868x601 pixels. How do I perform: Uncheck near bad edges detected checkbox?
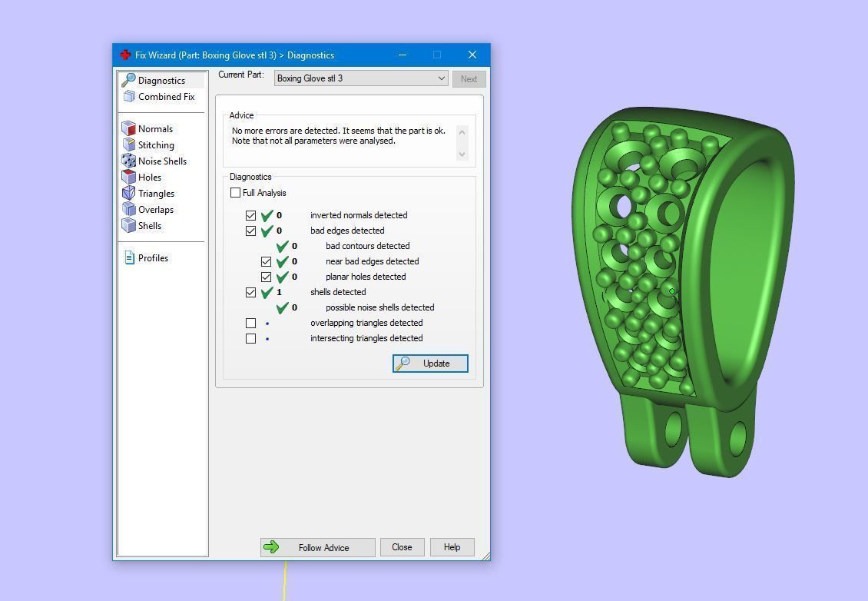(x=267, y=261)
